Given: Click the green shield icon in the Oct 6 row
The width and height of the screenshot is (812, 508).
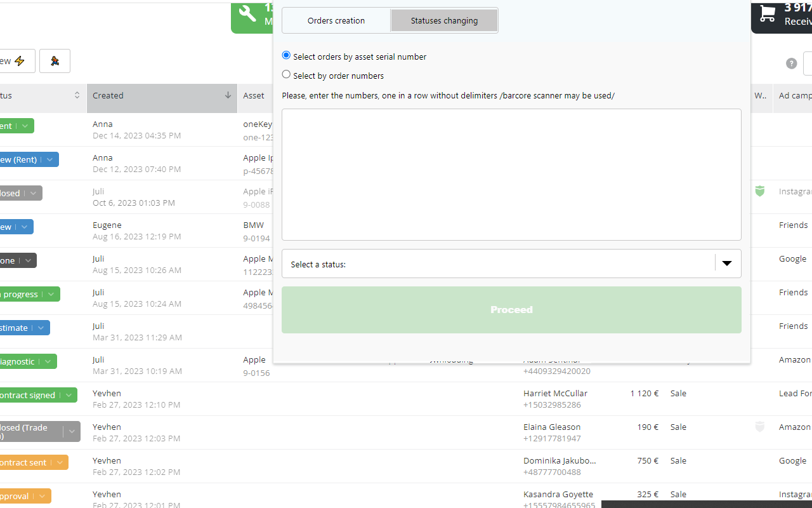Looking at the screenshot, I should [x=760, y=191].
